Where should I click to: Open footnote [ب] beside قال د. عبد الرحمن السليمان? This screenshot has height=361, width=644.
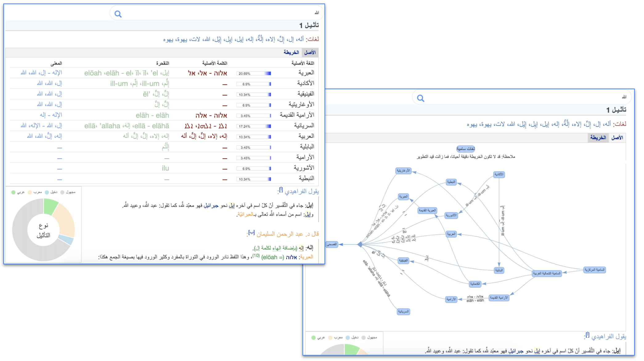point(251,232)
